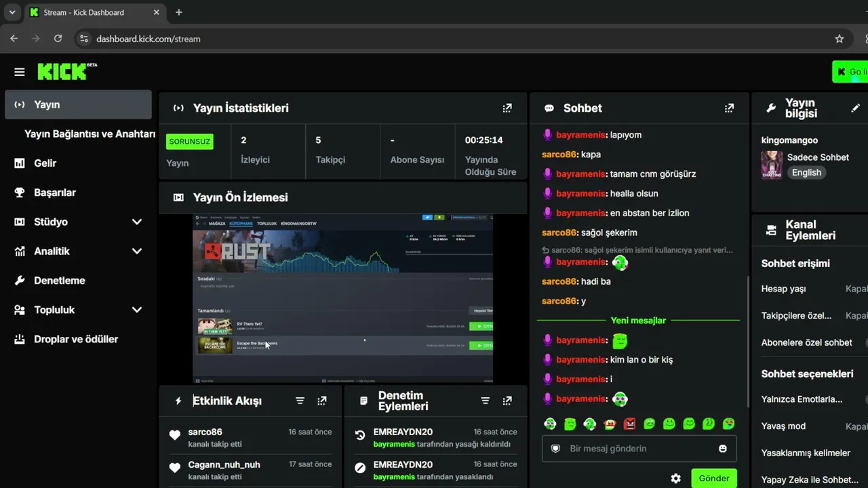Open chat settings gear icon
The image size is (868, 488).
click(x=675, y=479)
